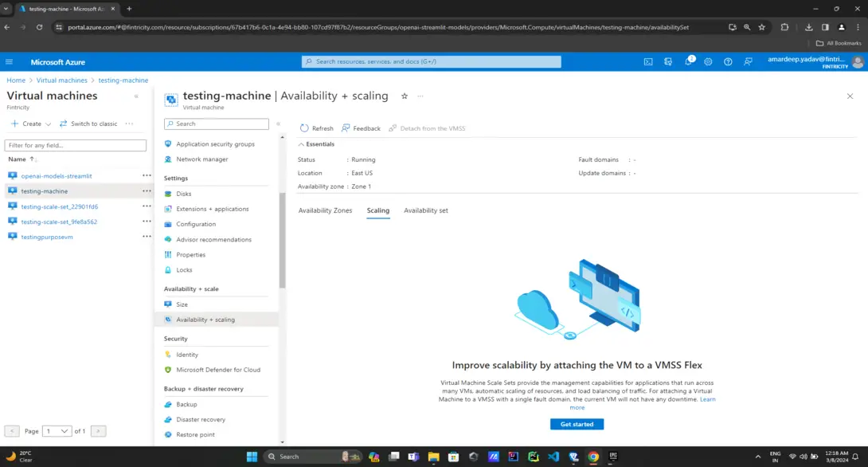Click Feedback in the command bar
This screenshot has height=467, width=868.
click(x=361, y=128)
